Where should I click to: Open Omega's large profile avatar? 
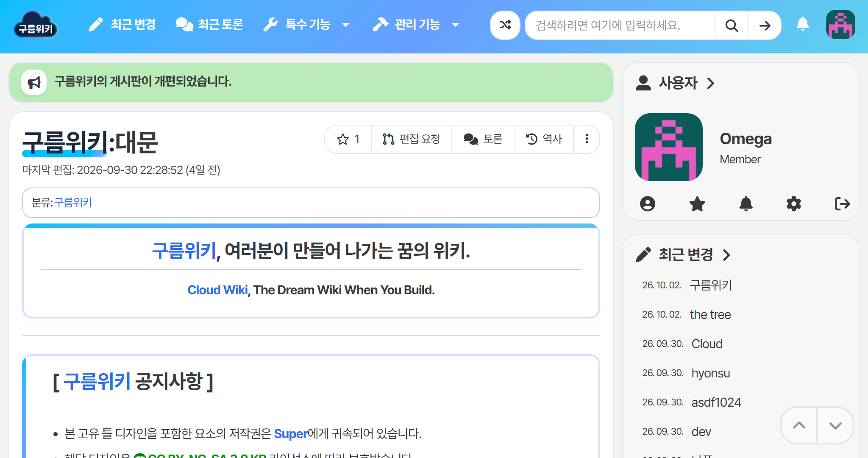tap(669, 147)
